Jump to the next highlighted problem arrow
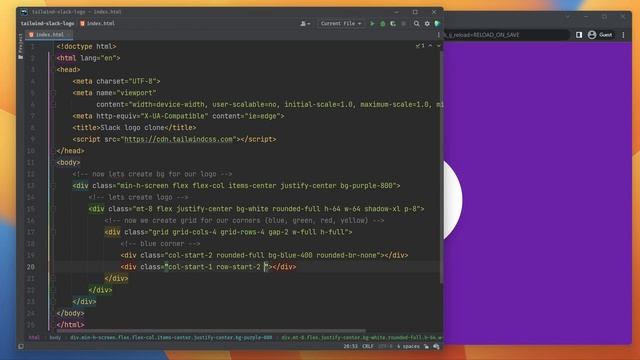 tap(438, 46)
